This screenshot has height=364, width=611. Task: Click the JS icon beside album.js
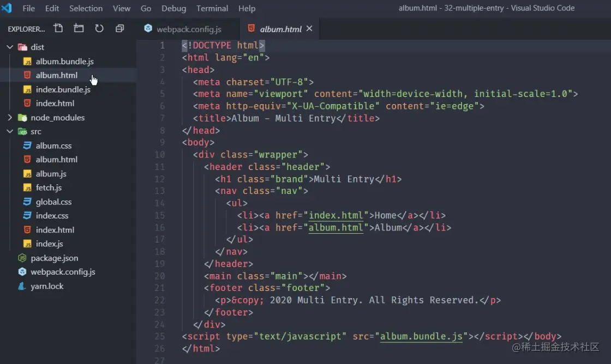coord(27,174)
